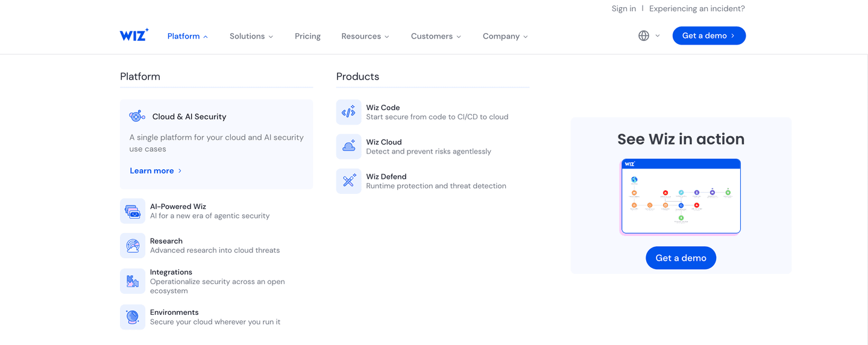Click the Environments globe icon
The image size is (868, 345).
133,317
